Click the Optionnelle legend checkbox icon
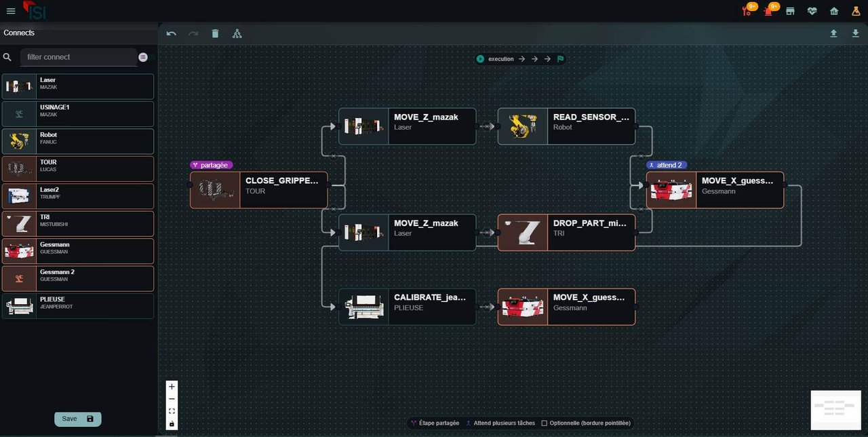The image size is (868, 437). (544, 423)
